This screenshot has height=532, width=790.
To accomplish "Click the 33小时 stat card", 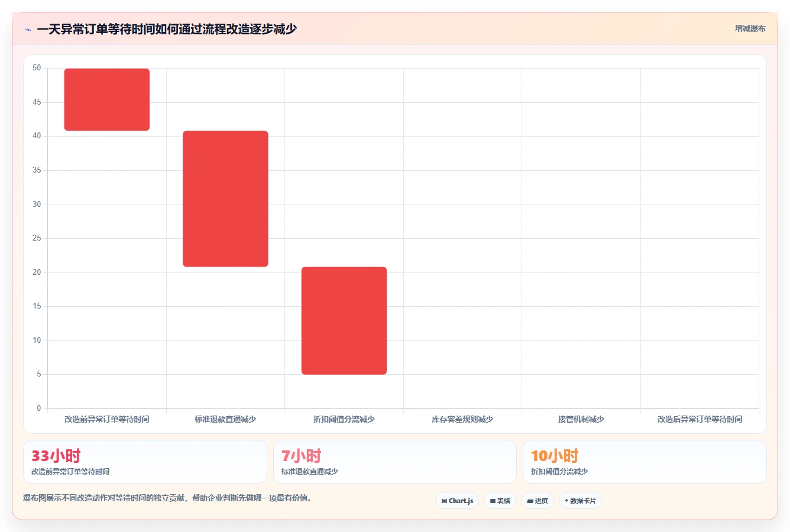I will pos(145,462).
